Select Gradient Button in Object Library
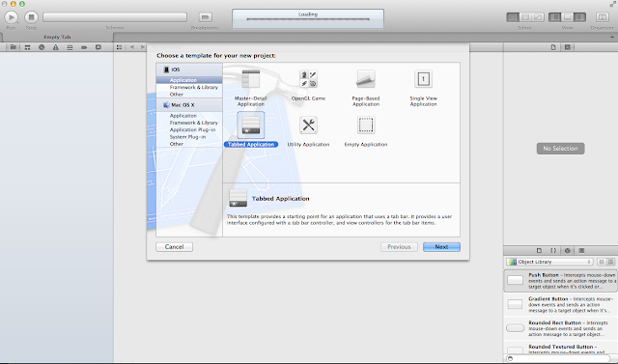Viewport: 618px width, 364px height. pos(560,304)
